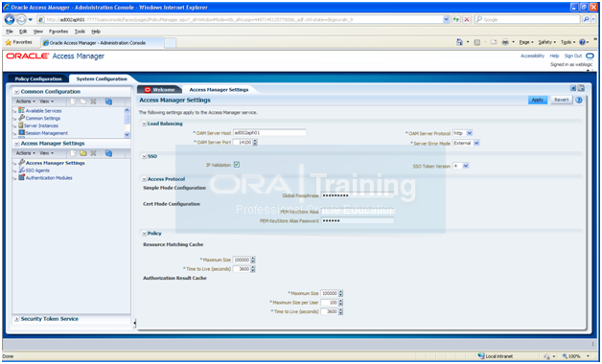The width and height of the screenshot is (602, 364).
Task: Click the Delete icon in Access Manager Settings toolbar
Action: coord(93,153)
